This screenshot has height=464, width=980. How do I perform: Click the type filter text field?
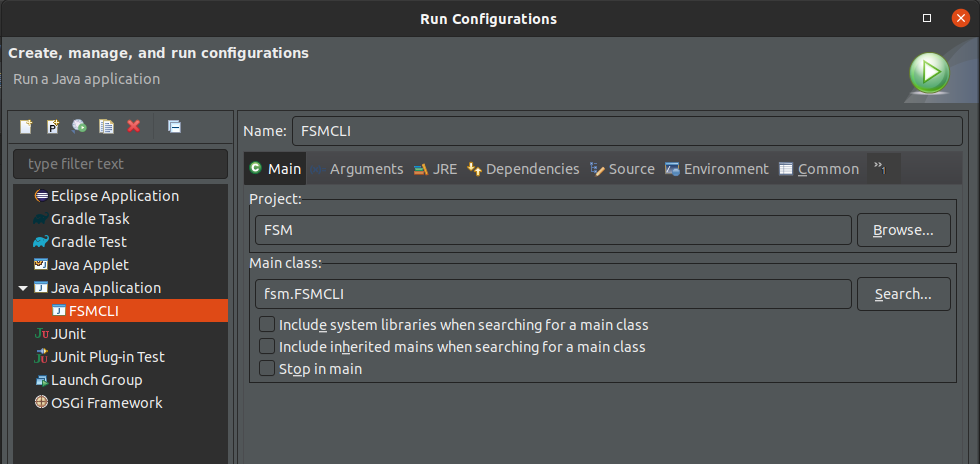[x=120, y=164]
